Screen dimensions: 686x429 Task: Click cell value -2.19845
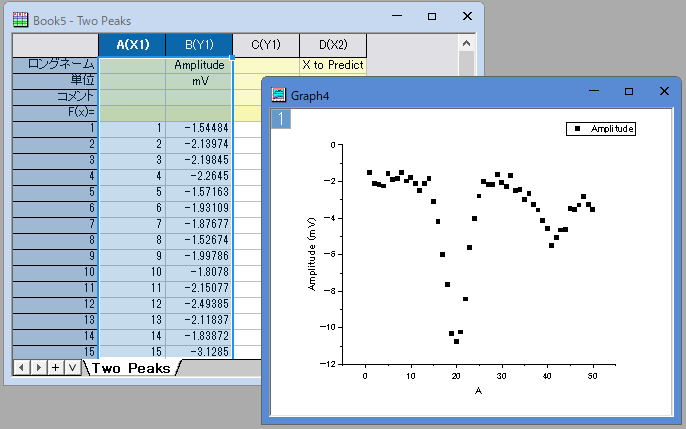(x=199, y=161)
